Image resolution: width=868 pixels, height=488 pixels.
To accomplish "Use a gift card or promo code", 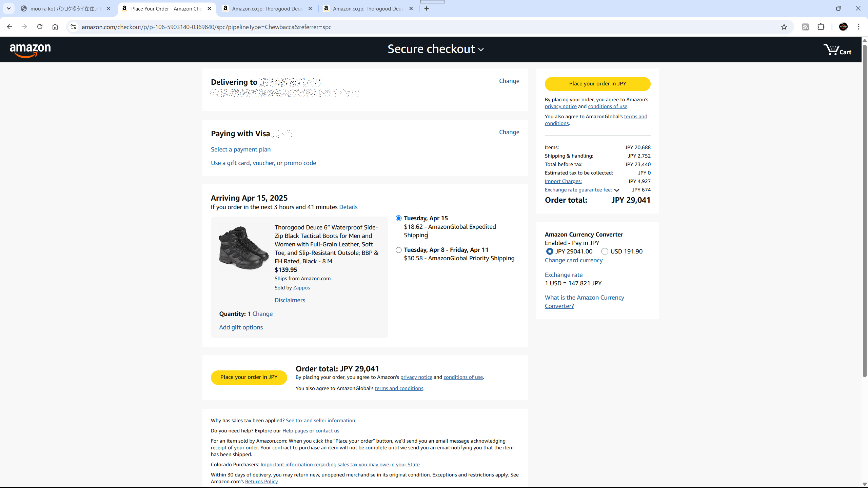I will [263, 163].
